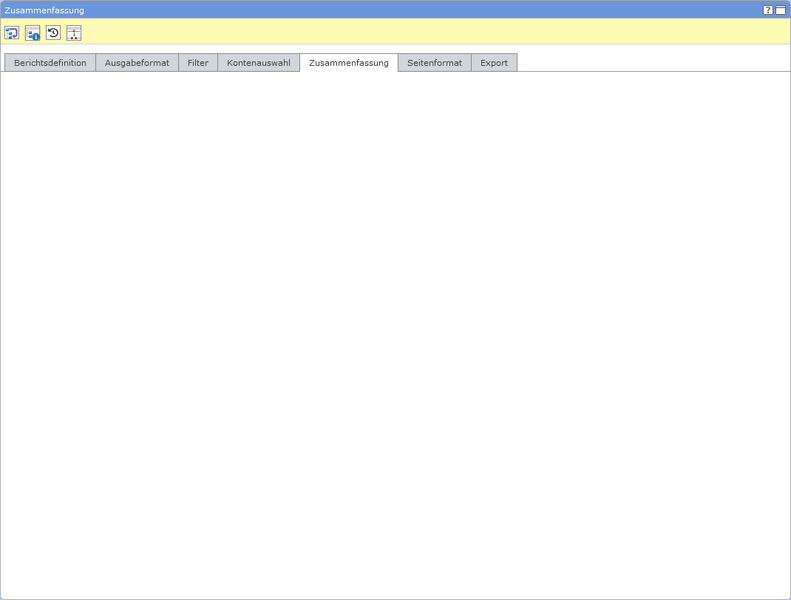791x600 pixels.
Task: Click the Zusammenfassung window title text
Action: click(x=44, y=10)
